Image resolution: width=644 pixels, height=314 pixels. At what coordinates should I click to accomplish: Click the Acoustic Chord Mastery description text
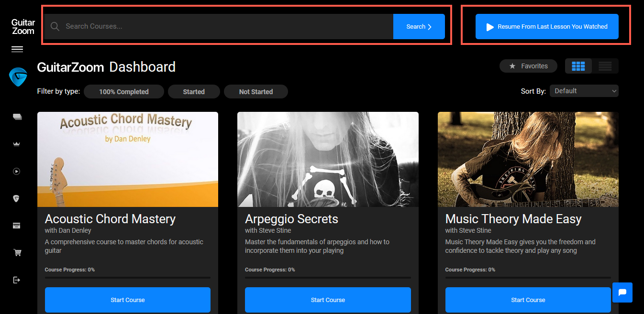[124, 246]
